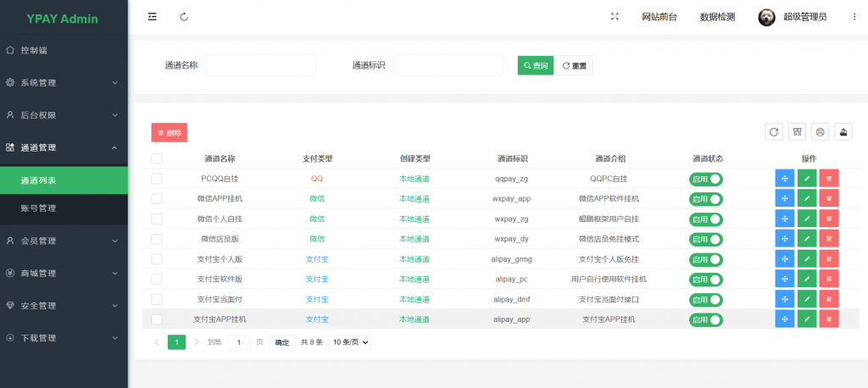Open the 10 条/页 page size dropdown
Screen dimensions: 868x388
[349, 342]
